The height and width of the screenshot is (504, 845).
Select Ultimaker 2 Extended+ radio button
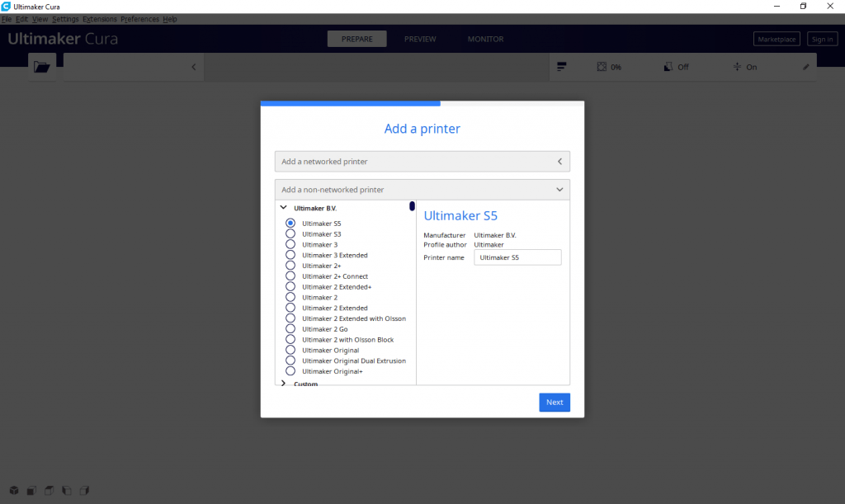pyautogui.click(x=290, y=286)
